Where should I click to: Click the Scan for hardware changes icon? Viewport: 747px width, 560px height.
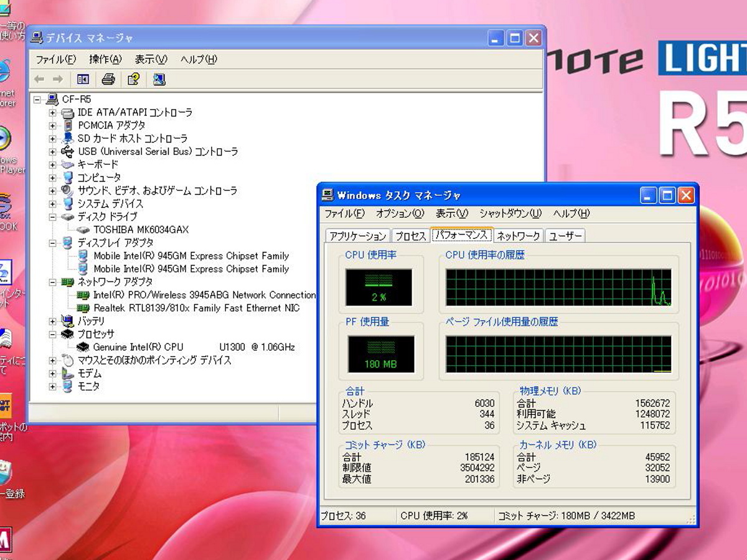point(159,79)
